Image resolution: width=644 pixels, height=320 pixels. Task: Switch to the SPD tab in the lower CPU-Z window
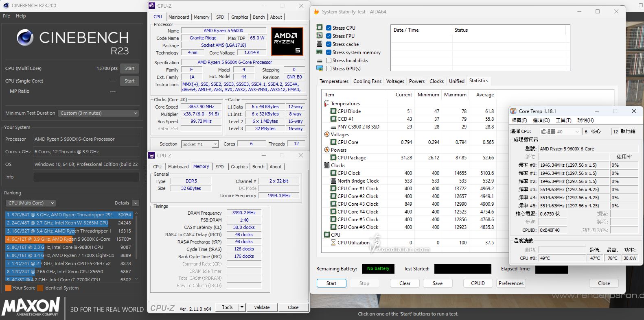(219, 167)
